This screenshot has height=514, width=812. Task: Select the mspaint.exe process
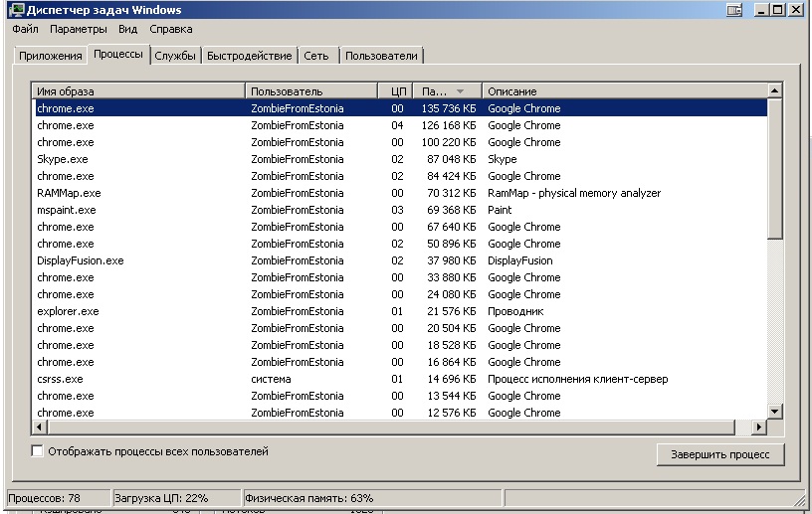399,210
